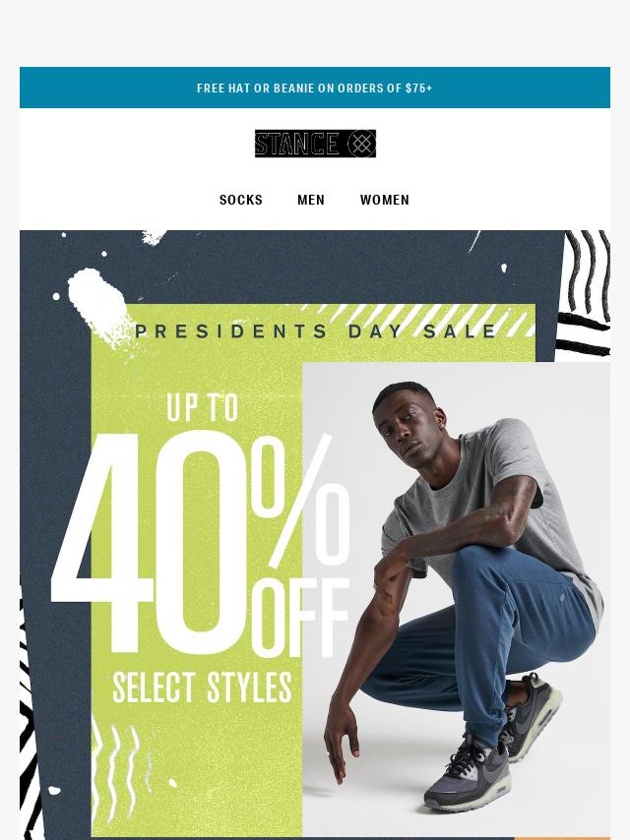Click the SELECT STYLES text
This screenshot has width=630, height=840.
202,687
